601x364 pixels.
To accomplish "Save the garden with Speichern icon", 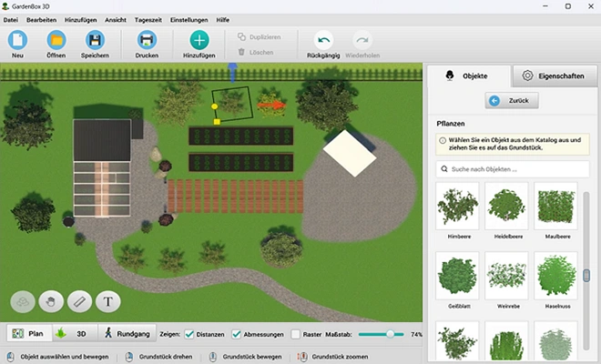I will click(95, 40).
